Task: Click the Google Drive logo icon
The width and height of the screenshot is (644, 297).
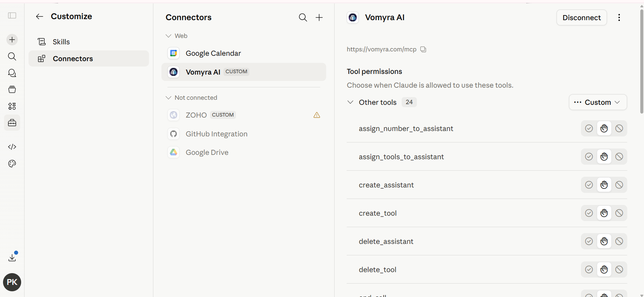Action: click(174, 152)
